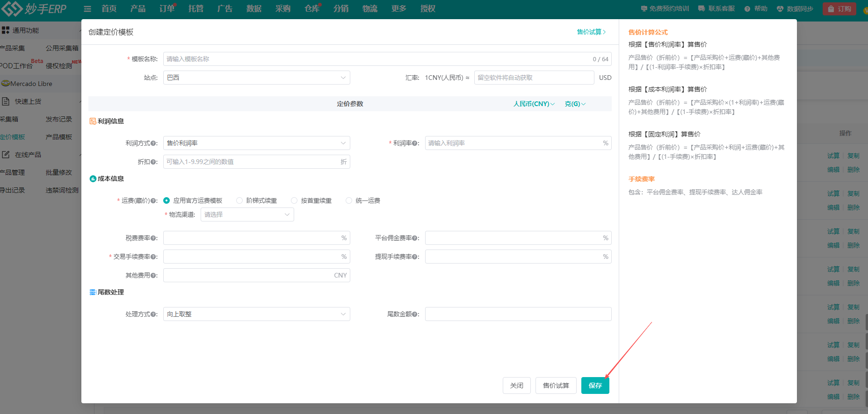Viewport: 868px width, 414px height.
Task: Click the help icon beside 利润方式 label
Action: coord(153,143)
